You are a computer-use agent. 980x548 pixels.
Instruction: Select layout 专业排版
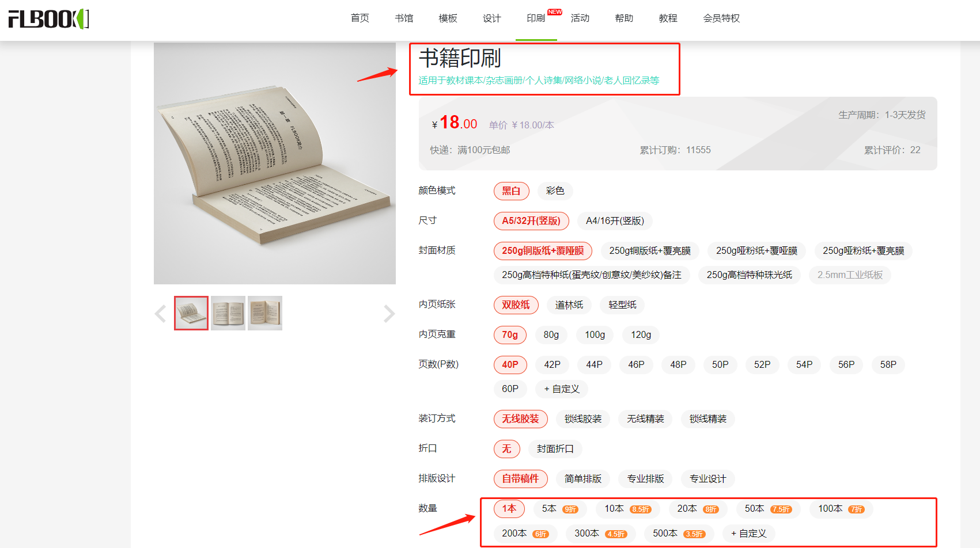click(x=646, y=479)
